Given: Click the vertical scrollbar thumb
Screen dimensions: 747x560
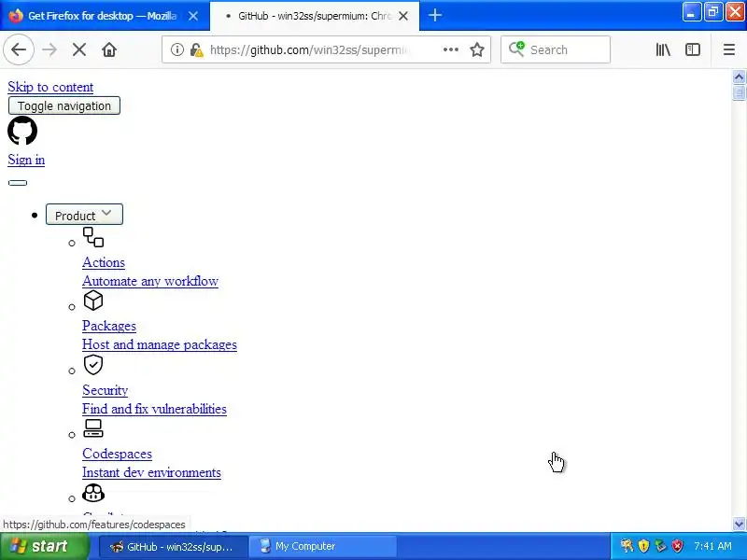Looking at the screenshot, I should (739, 92).
